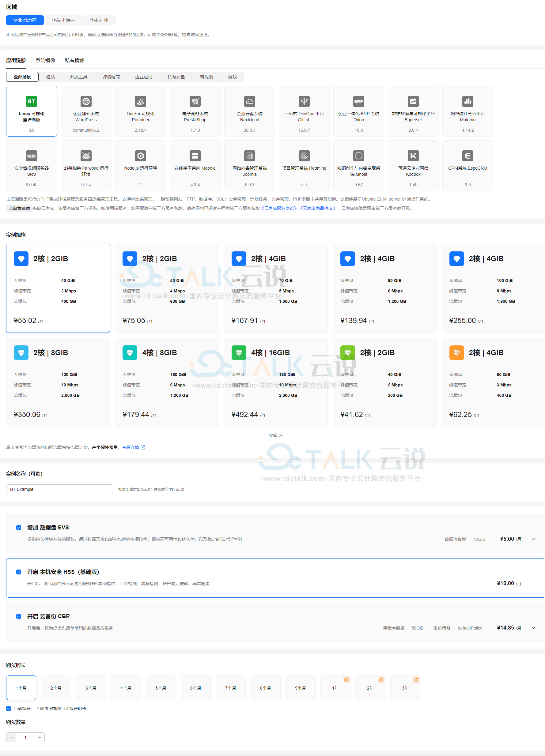Viewport: 545px width, 756px height.
Task: Open the 应用镜像 tab
Action: [16, 60]
